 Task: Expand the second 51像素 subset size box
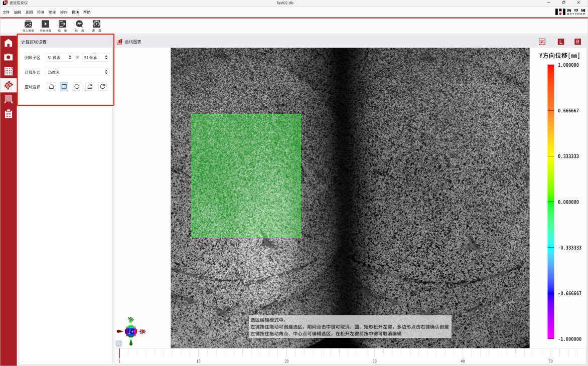coord(95,58)
